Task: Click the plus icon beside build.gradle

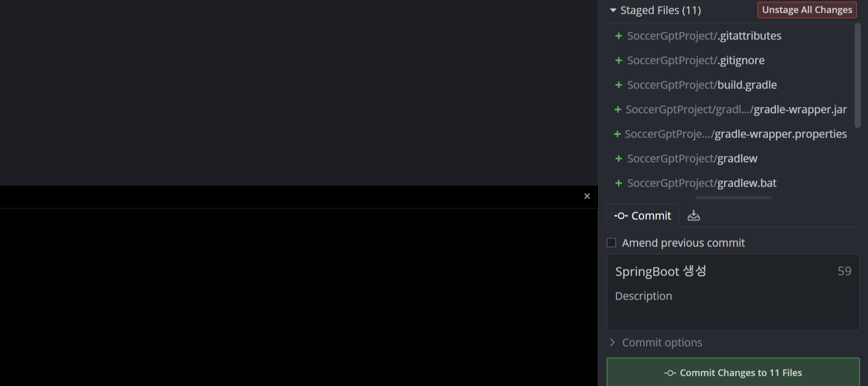Action: tap(619, 85)
